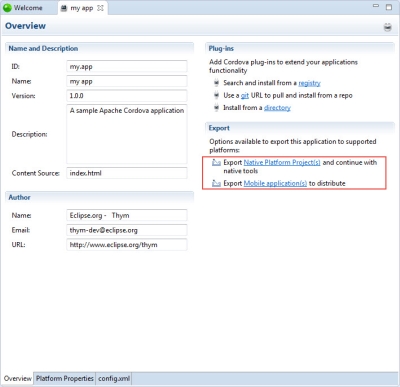This screenshot has width=400, height=387.
Task: Click the 'Content Source:' label
Action: (36, 173)
